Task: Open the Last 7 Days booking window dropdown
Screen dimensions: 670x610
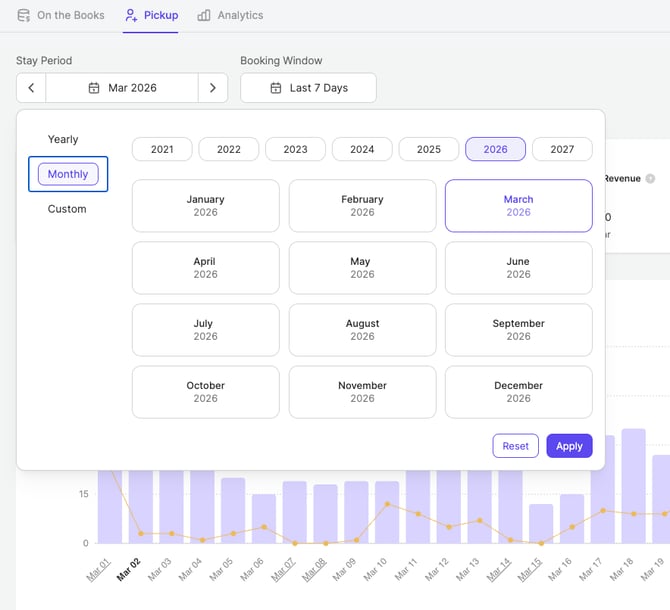Action: click(x=308, y=88)
